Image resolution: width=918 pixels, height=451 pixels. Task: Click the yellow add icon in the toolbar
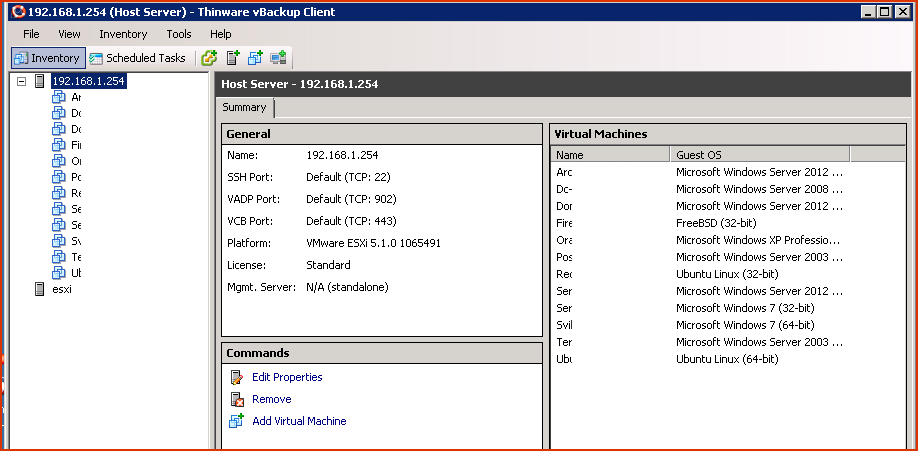(209, 57)
